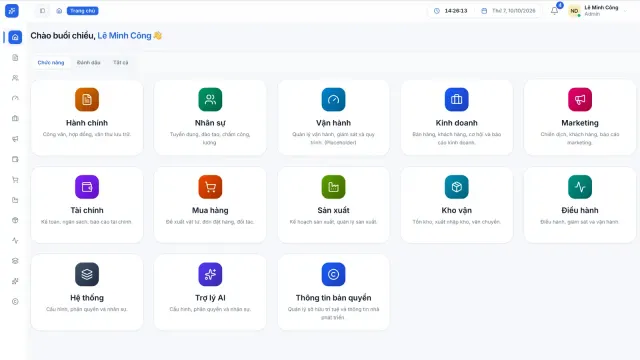Click the Điều hành pulse card icon
This screenshot has width=640, height=360.
[x=580, y=187]
